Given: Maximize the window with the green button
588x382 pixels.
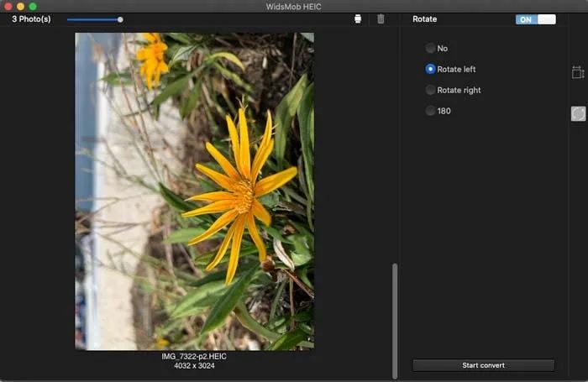Looking at the screenshot, I should 33,7.
